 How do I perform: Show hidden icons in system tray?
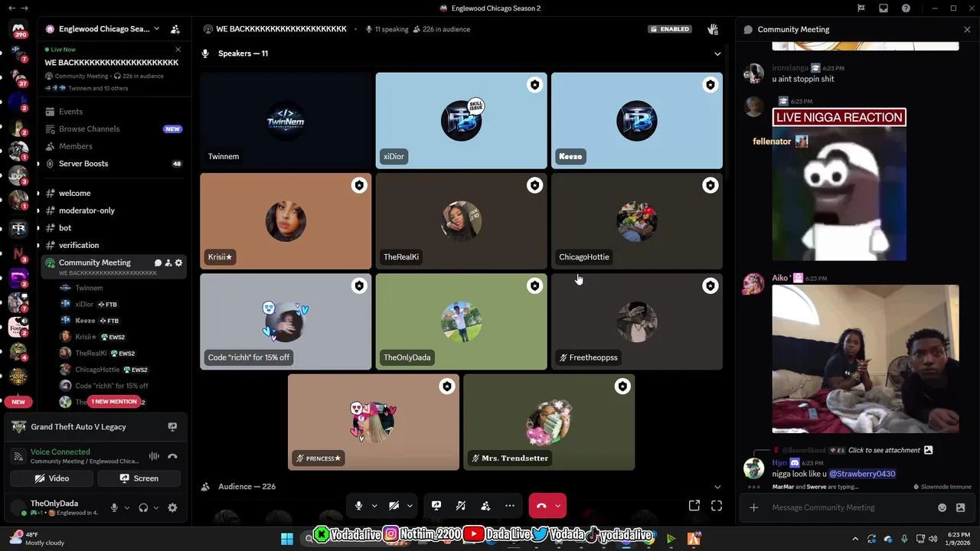[x=855, y=539]
